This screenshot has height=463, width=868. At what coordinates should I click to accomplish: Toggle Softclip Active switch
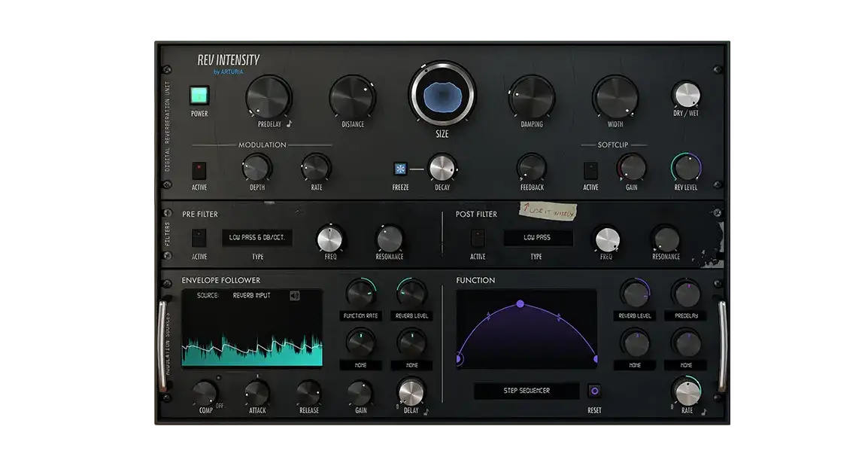(590, 169)
